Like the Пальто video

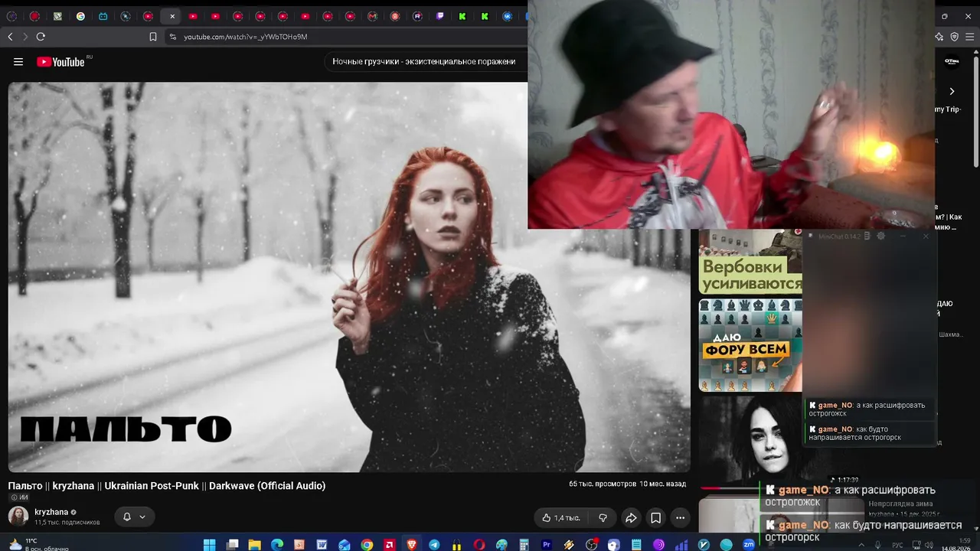(561, 518)
